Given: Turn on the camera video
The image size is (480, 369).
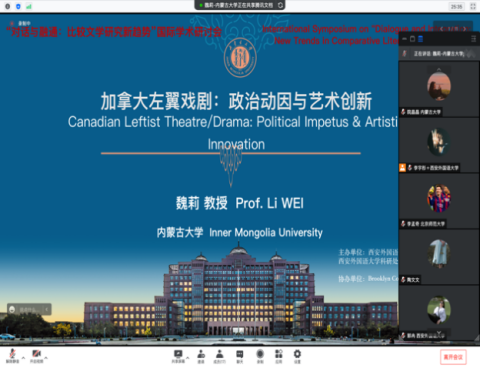Looking at the screenshot, I should pyautogui.click(x=36, y=356).
